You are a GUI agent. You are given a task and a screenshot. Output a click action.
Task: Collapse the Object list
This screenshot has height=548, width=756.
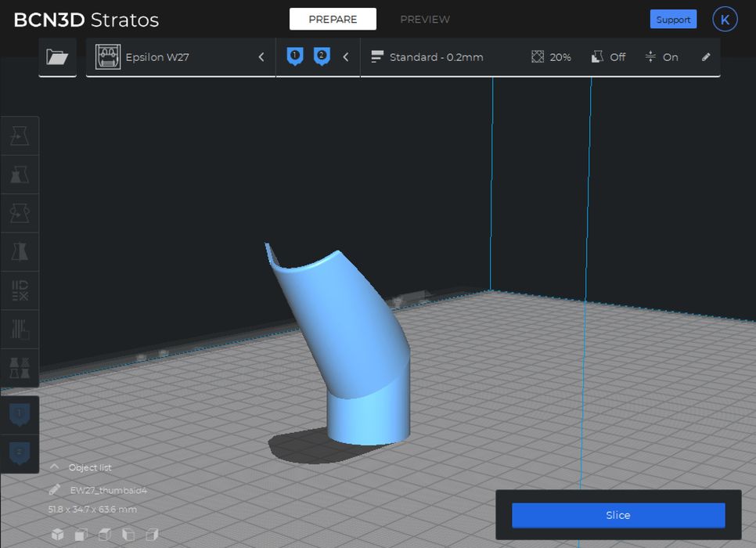[x=55, y=467]
